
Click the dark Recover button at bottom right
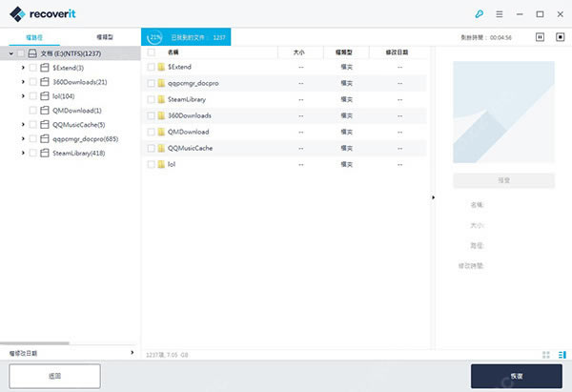[x=517, y=376]
